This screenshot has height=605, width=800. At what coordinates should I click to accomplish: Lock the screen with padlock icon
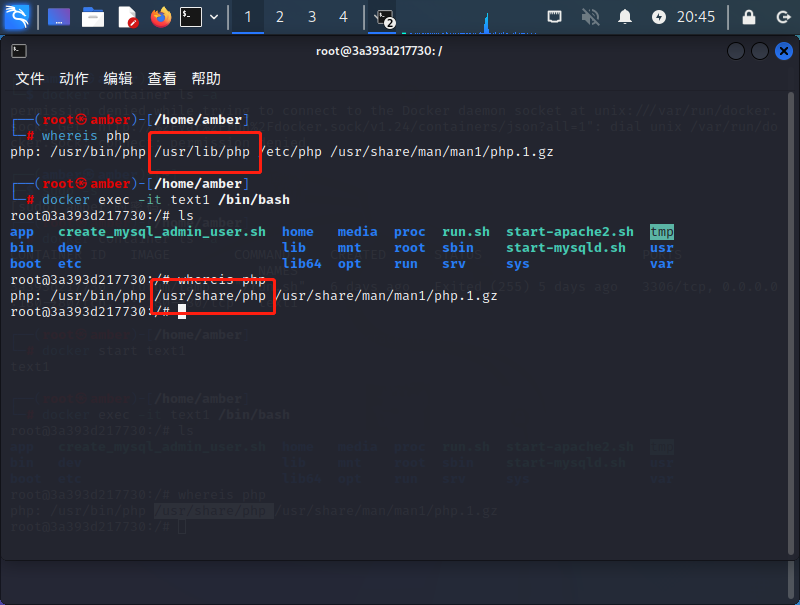pos(748,16)
